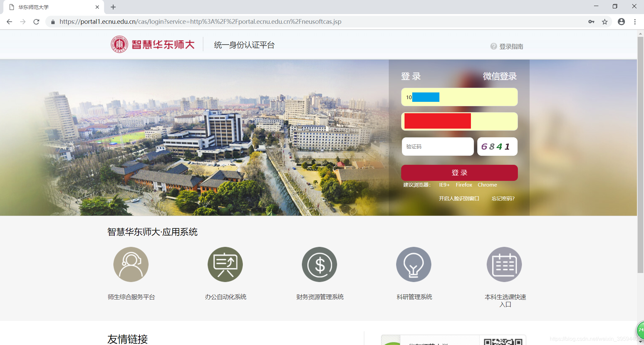Switch to the 登 录 tab
This screenshot has height=345, width=644.
pos(411,76)
